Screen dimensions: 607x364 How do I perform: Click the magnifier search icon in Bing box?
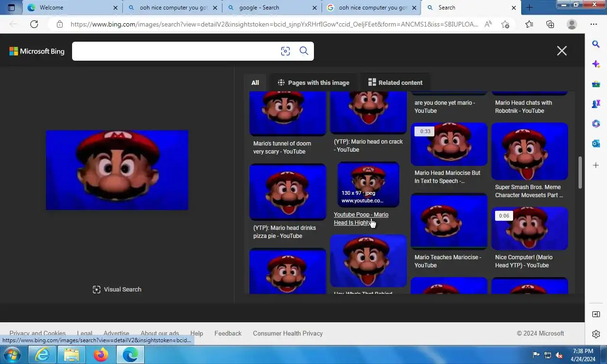click(x=304, y=51)
